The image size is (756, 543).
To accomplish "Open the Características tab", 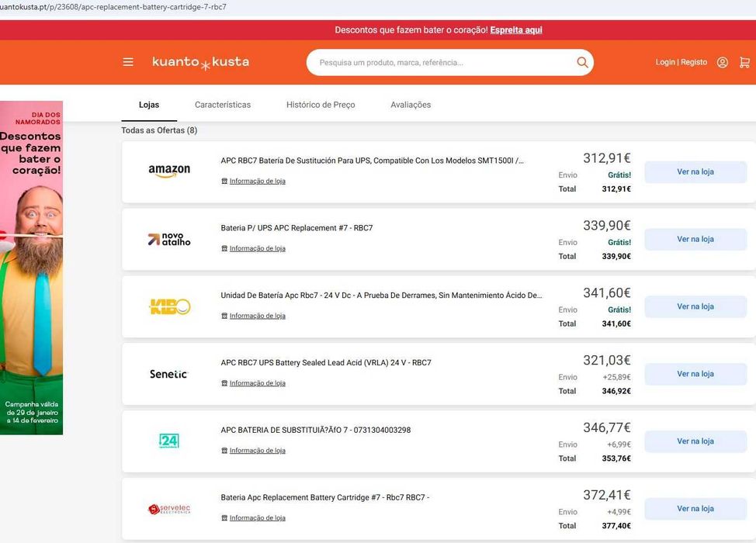I will tap(223, 105).
